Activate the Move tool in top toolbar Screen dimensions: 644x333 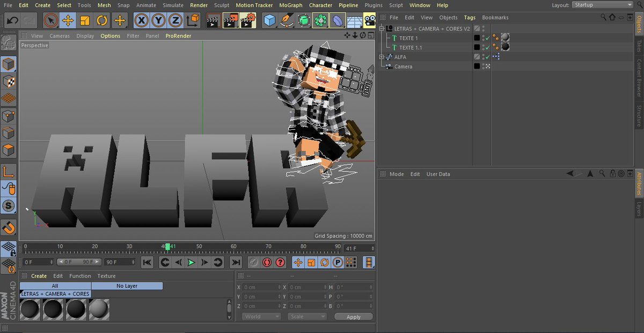click(68, 20)
